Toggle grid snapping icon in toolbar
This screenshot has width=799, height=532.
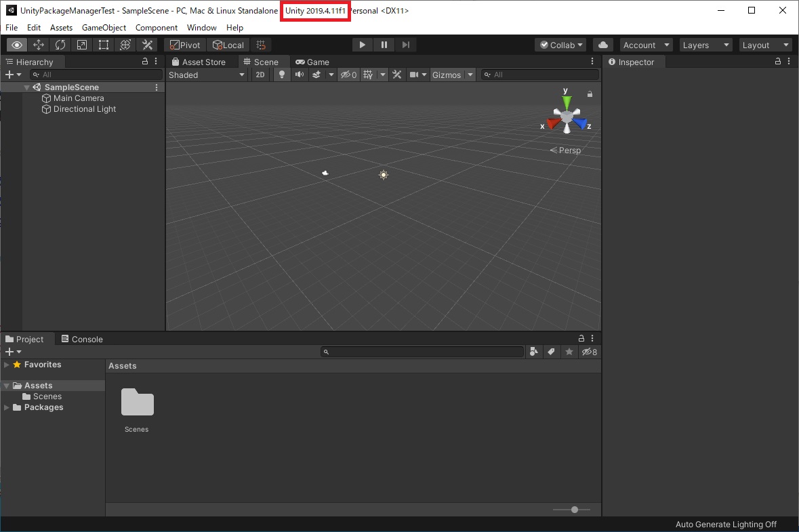(x=261, y=45)
